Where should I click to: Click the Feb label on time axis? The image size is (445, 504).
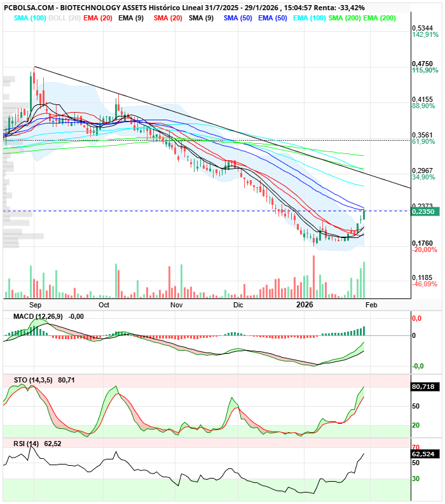pos(371,305)
